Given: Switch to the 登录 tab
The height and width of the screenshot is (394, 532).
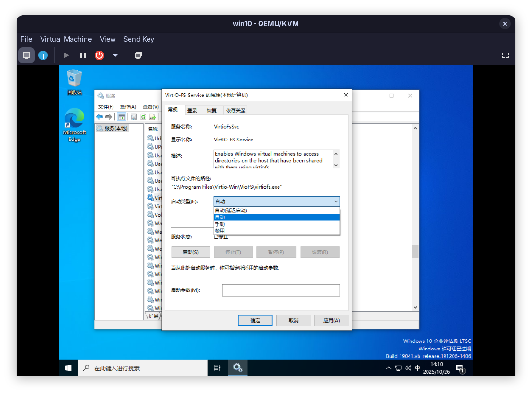Looking at the screenshot, I should click(x=192, y=110).
